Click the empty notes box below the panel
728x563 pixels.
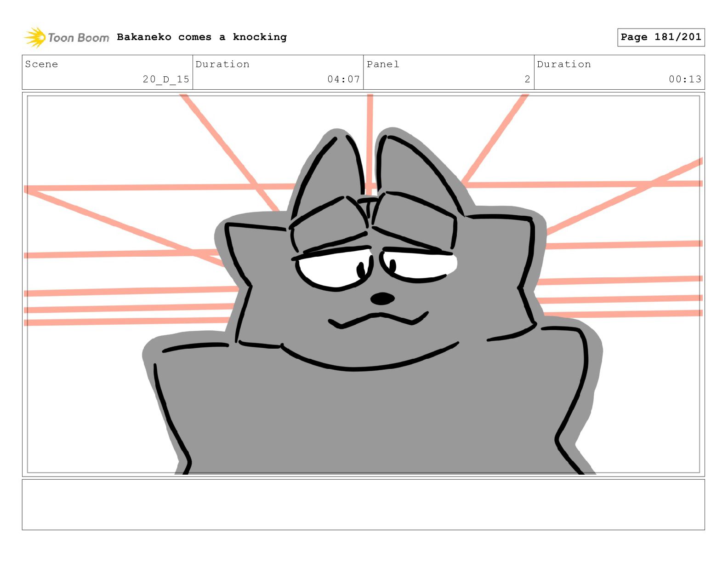363,505
